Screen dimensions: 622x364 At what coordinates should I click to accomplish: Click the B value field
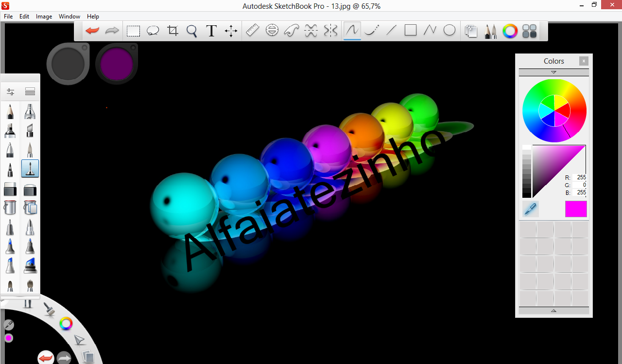[x=580, y=193]
